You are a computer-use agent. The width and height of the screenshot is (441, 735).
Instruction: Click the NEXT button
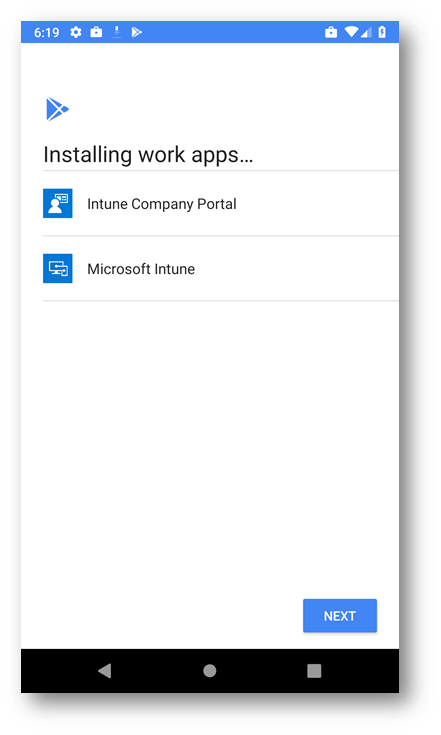pos(340,615)
